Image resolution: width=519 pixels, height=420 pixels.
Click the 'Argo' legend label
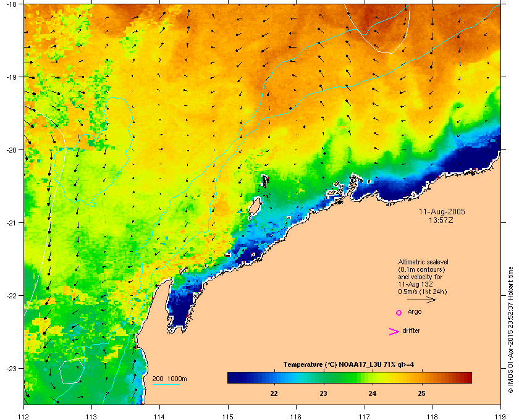415,312
